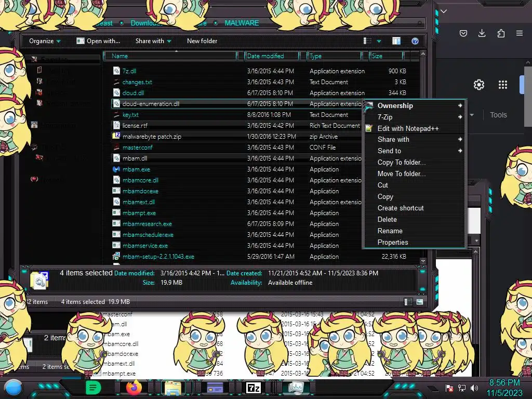Click the volume speaker tray icon
The width and height of the screenshot is (532, 399).
(474, 388)
